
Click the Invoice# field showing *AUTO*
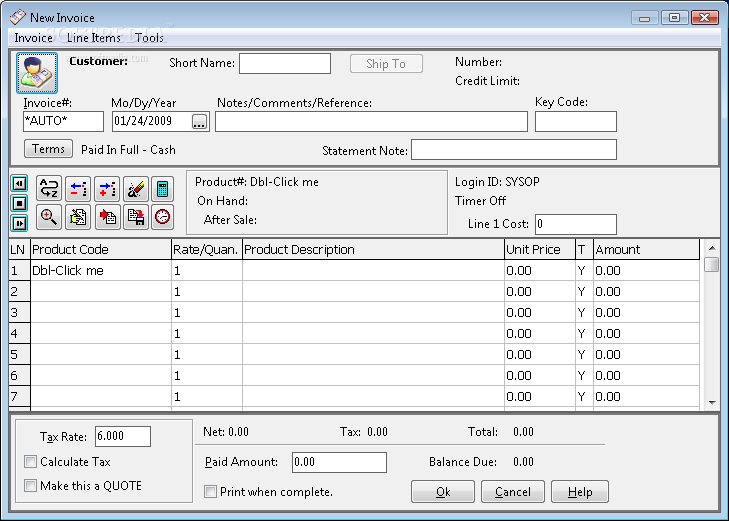click(63, 121)
